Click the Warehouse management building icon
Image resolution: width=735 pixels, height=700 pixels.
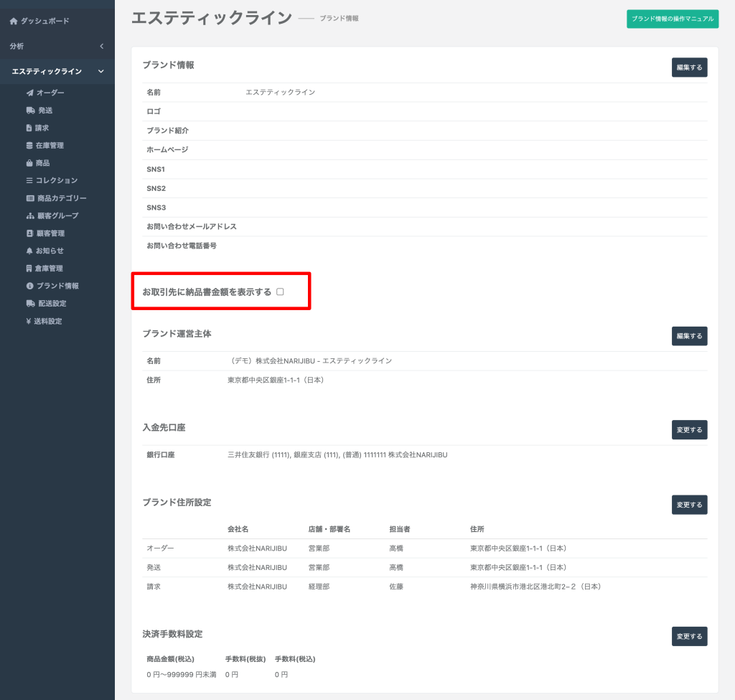pos(29,269)
